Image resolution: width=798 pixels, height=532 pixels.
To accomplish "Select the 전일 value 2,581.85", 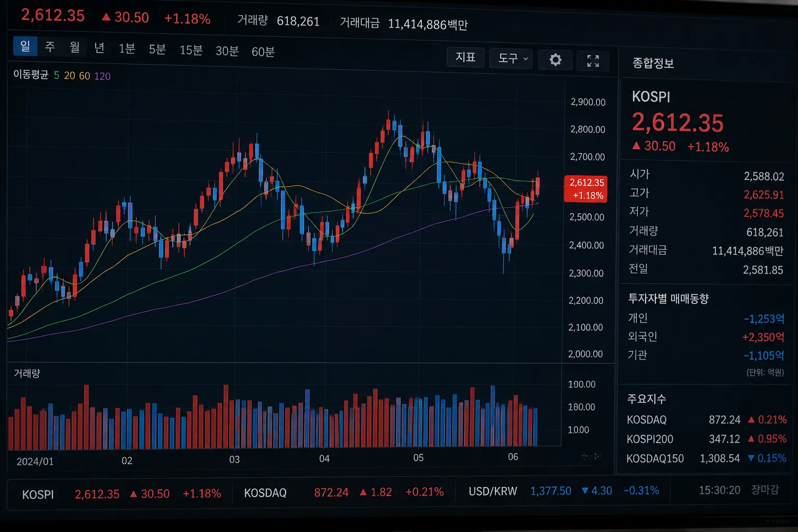I will [763, 270].
